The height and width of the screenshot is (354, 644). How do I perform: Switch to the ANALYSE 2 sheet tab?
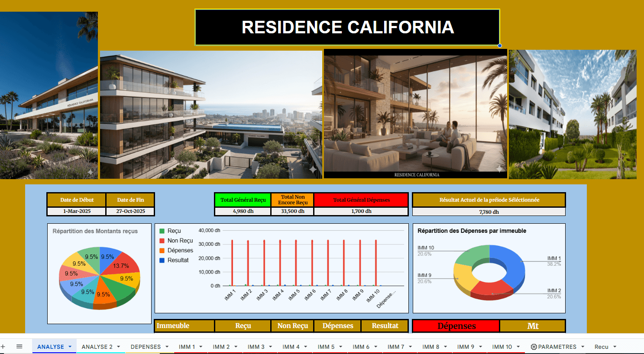[97, 347]
